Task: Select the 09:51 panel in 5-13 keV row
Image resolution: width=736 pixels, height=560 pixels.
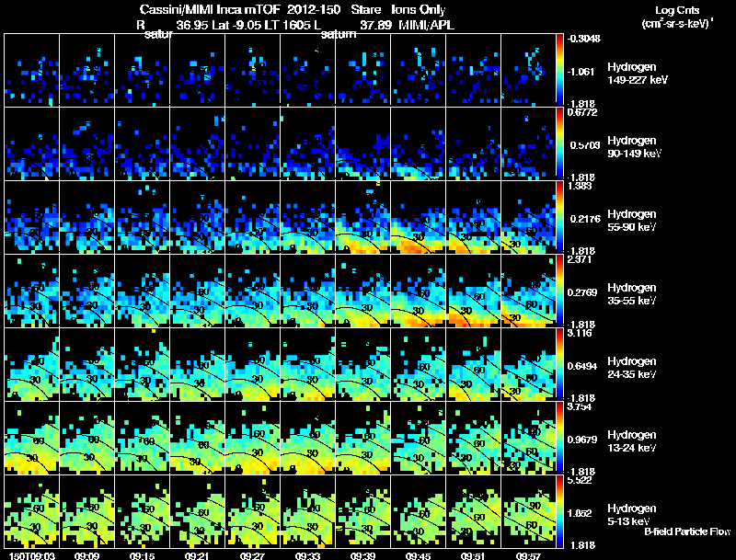Action: [x=474, y=511]
